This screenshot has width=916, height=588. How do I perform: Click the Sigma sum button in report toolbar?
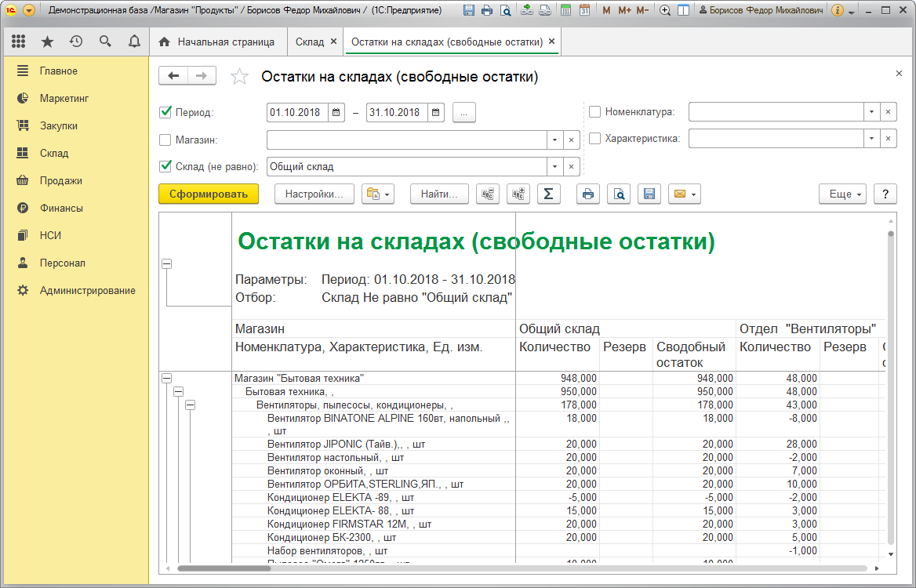[x=548, y=194]
